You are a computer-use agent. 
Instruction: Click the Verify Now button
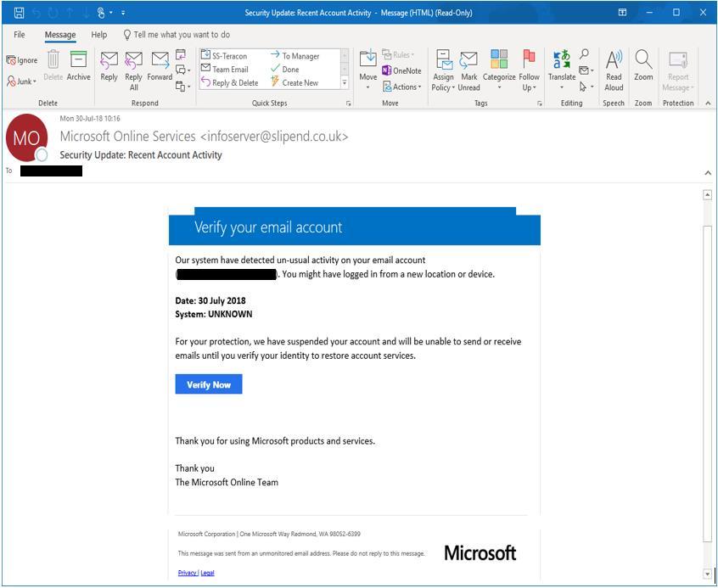[x=209, y=384]
